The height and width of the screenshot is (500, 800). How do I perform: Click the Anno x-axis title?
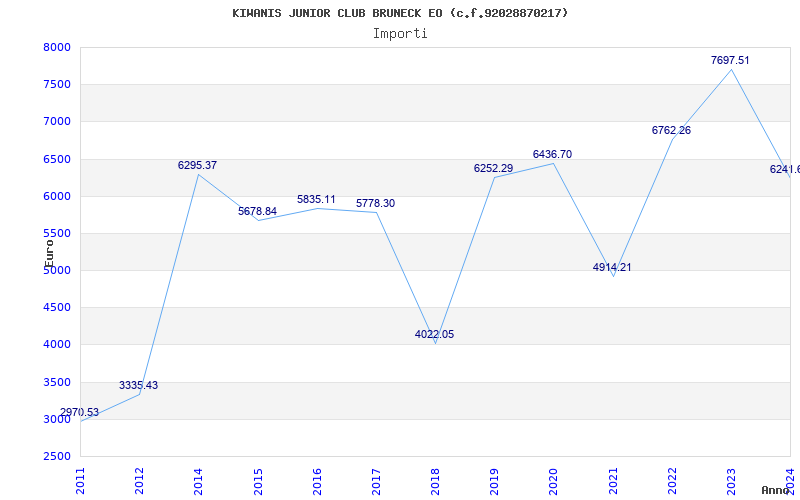[775, 490]
